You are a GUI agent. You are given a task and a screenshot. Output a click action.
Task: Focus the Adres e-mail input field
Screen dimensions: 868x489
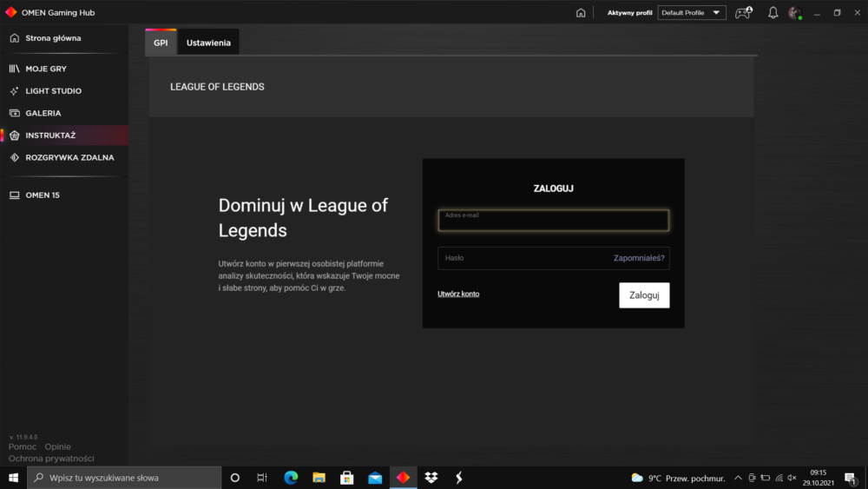(553, 221)
